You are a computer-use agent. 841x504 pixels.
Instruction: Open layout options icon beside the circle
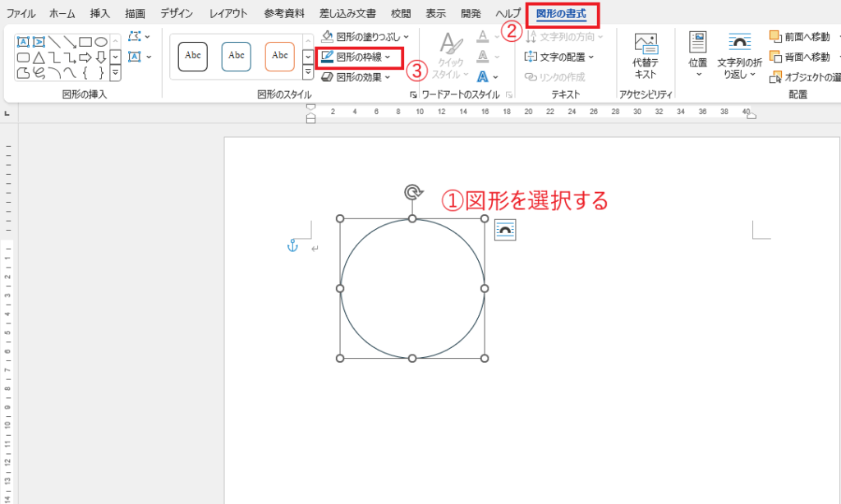[505, 230]
